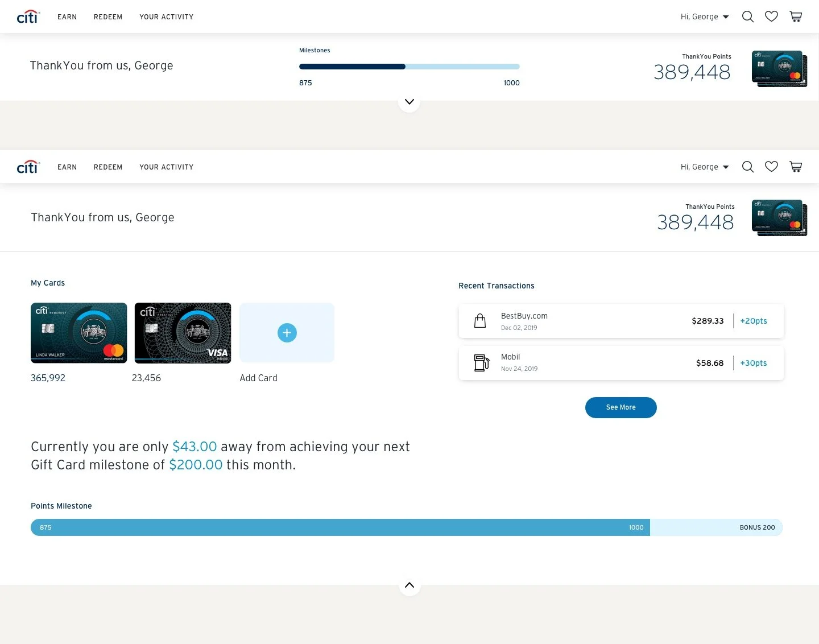Click the Recent Transactions heading
Screen dimensions: 819x644
pos(497,286)
